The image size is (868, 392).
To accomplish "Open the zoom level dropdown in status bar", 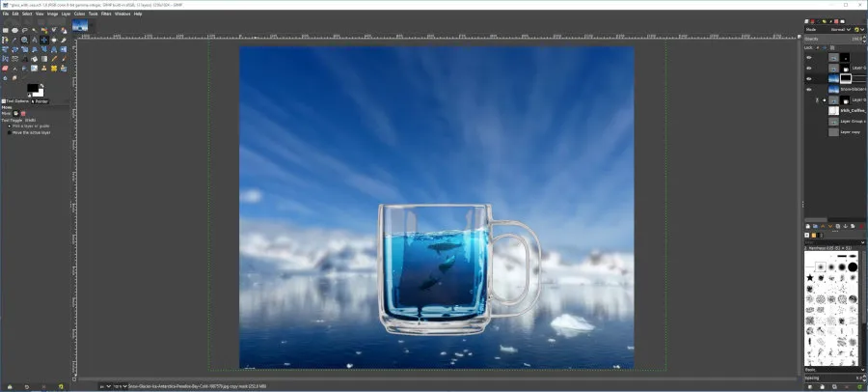I will (x=120, y=386).
